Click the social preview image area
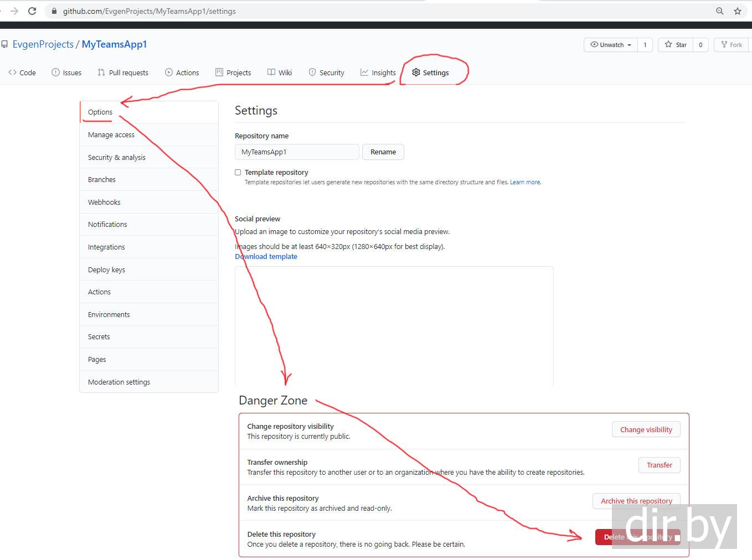Screen dimensions: 752x560 [394, 326]
